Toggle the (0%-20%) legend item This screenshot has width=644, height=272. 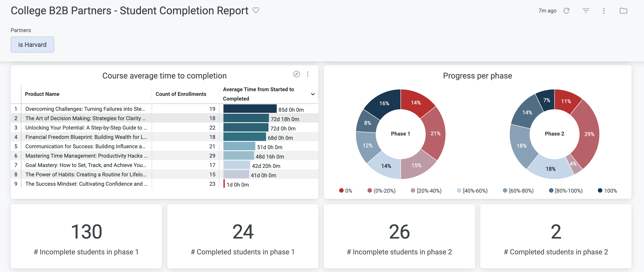[x=381, y=190]
